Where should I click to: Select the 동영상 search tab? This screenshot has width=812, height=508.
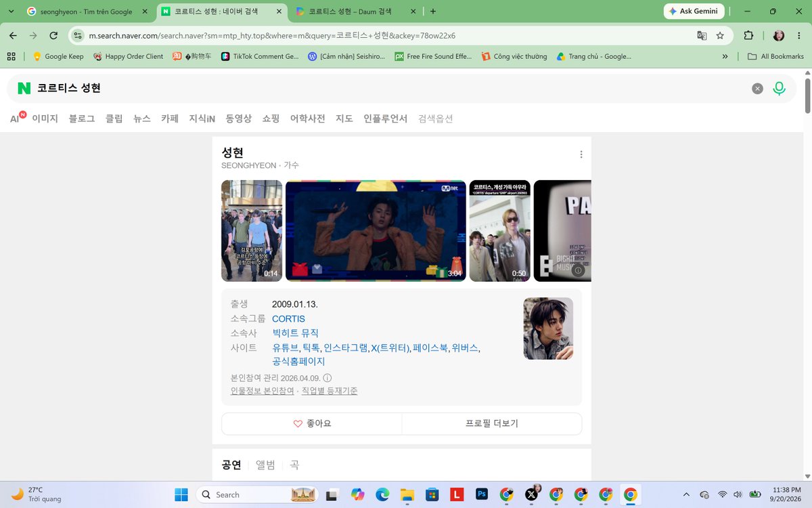(x=239, y=119)
